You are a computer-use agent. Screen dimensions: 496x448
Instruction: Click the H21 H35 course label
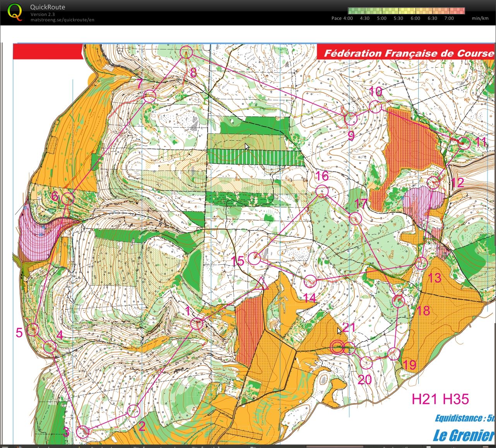(x=440, y=399)
